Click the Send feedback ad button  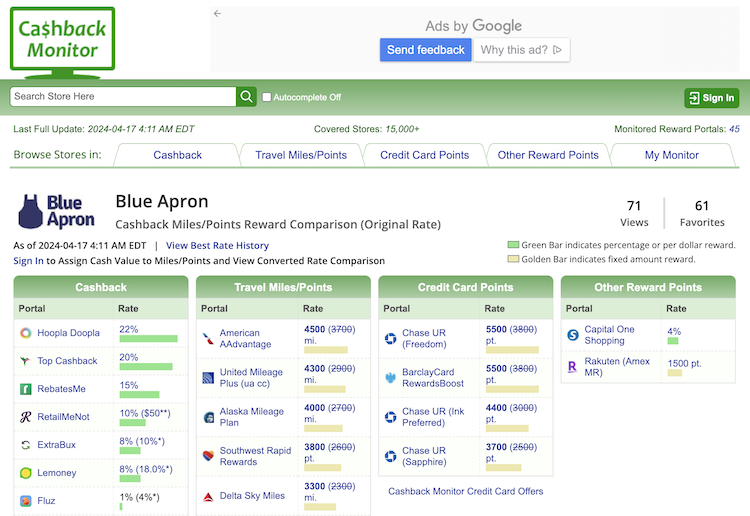click(426, 50)
